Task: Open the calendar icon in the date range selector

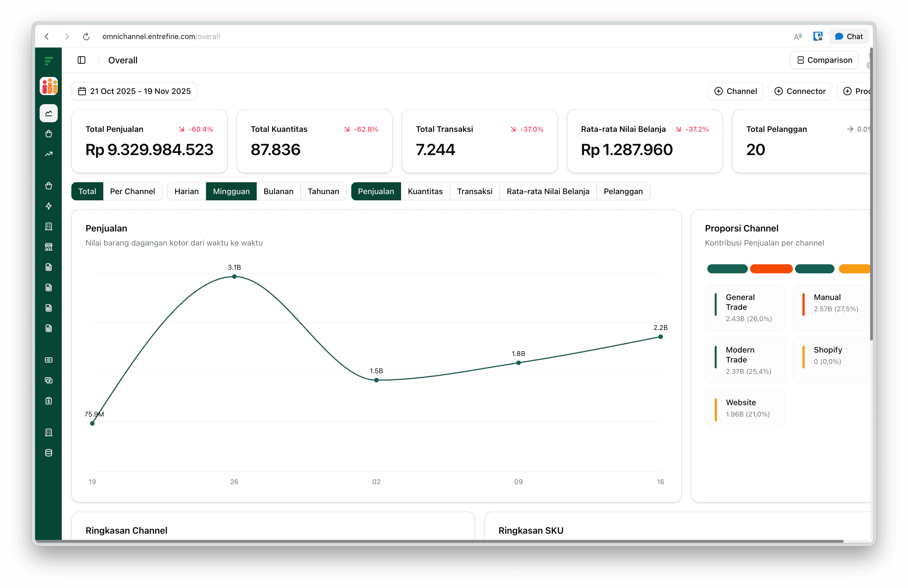Action: [x=82, y=91]
